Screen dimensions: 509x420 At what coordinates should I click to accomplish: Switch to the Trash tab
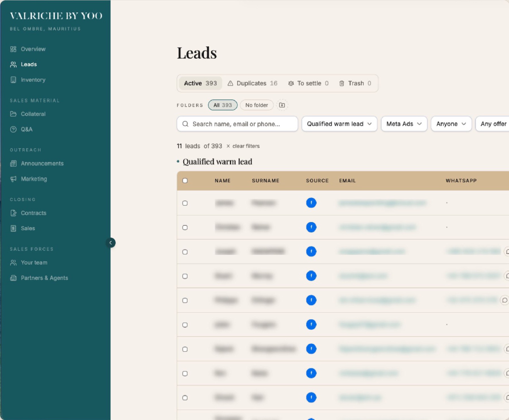[x=355, y=83]
